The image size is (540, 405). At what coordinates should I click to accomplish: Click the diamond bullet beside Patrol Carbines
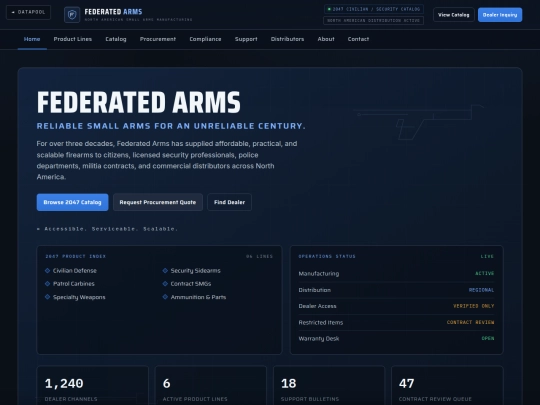tap(48, 284)
